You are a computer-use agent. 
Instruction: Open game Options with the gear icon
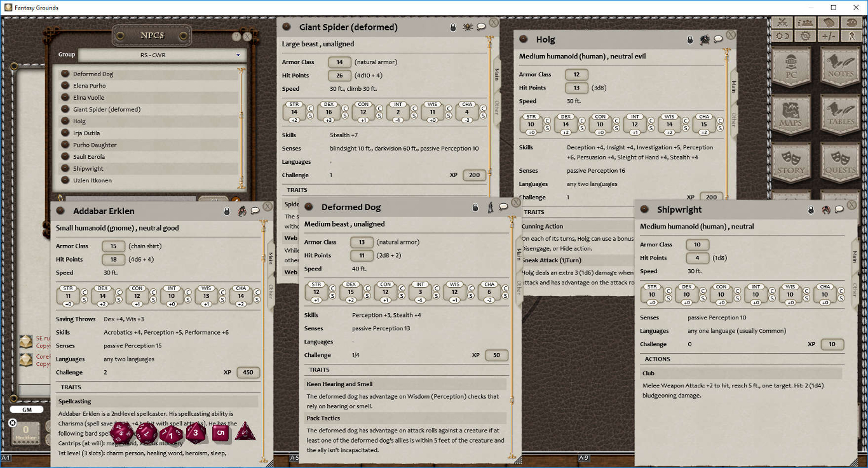click(805, 36)
